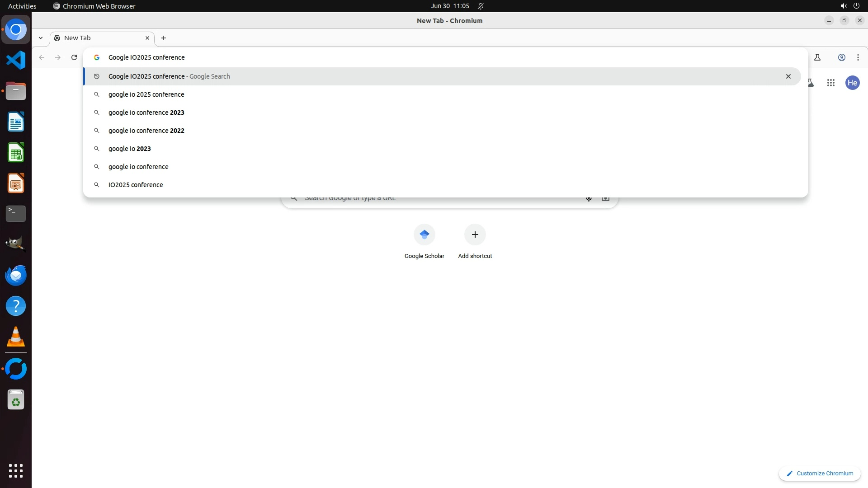Click the Customize Chromium button
This screenshot has height=488, width=868.
pyautogui.click(x=820, y=473)
